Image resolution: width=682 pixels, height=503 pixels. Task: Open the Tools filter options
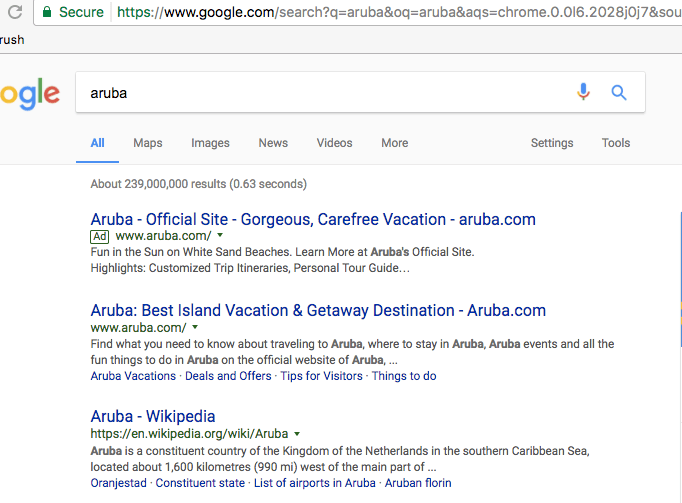(x=615, y=143)
